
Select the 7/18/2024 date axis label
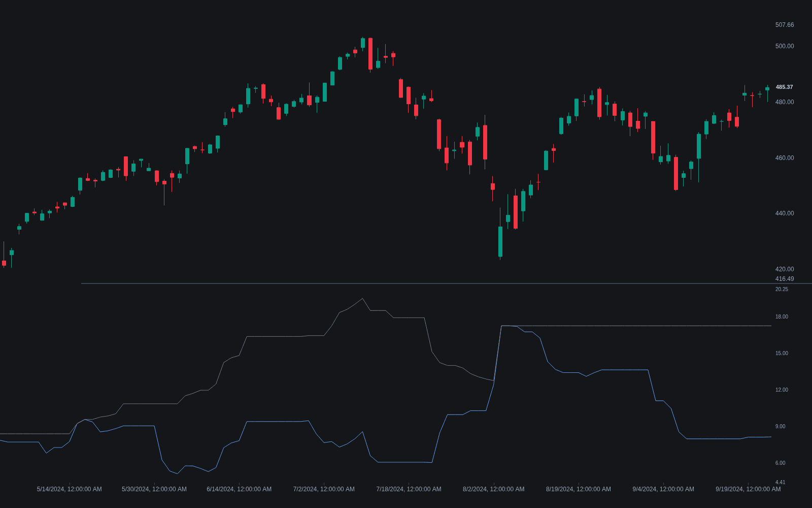click(x=409, y=489)
